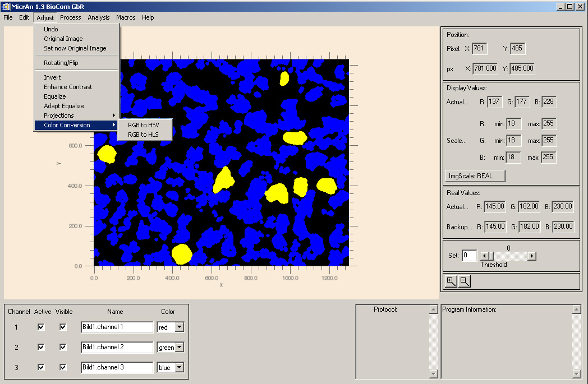Open the color dropdown for channel 1
This screenshot has height=384, width=588.
coord(179,327)
